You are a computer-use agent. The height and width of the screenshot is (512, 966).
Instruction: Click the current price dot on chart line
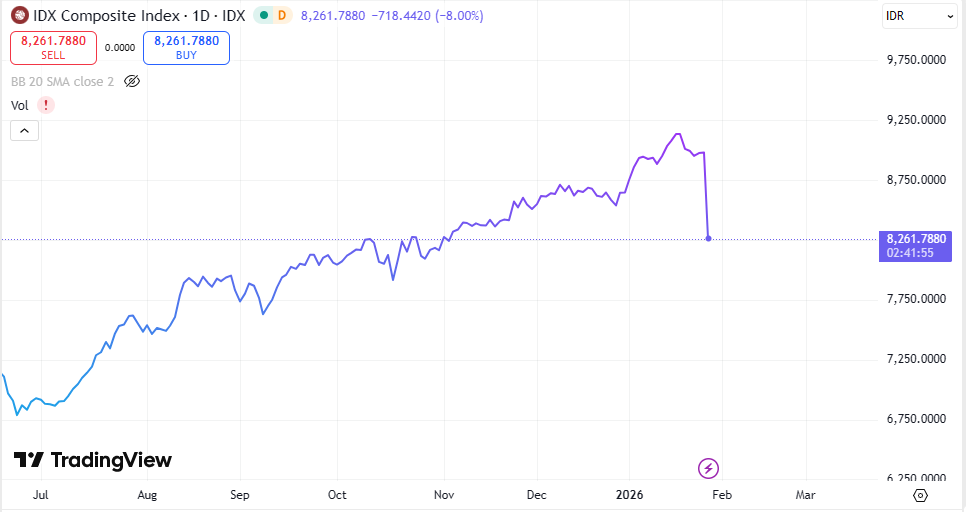point(709,238)
